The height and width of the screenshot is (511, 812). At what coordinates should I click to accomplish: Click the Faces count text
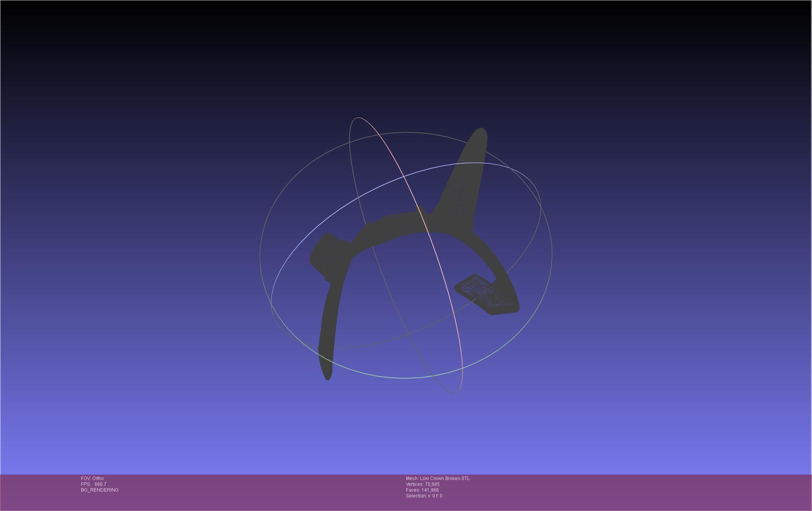[422, 490]
